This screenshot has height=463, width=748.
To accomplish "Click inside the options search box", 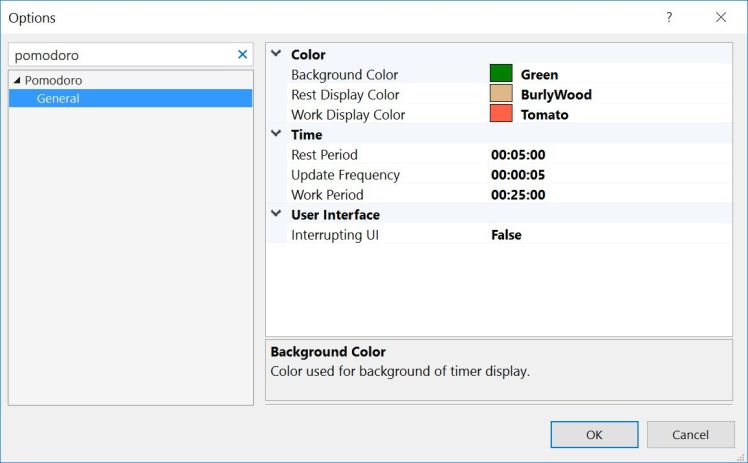I will click(120, 56).
